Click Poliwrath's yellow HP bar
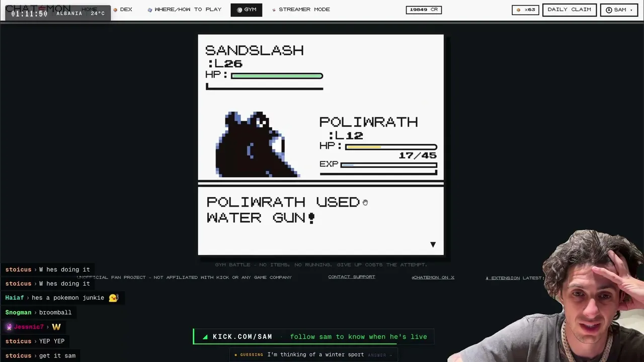 (x=391, y=147)
